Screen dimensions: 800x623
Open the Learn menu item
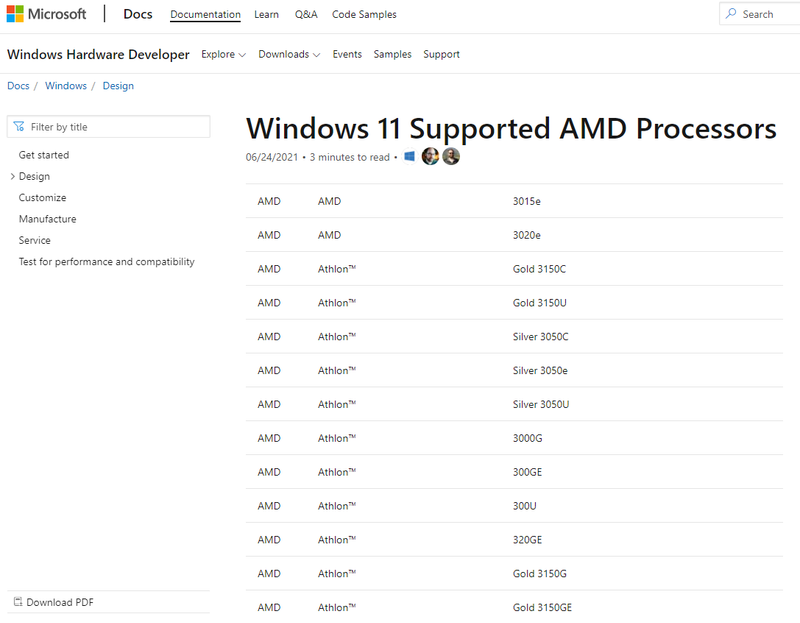coord(267,15)
